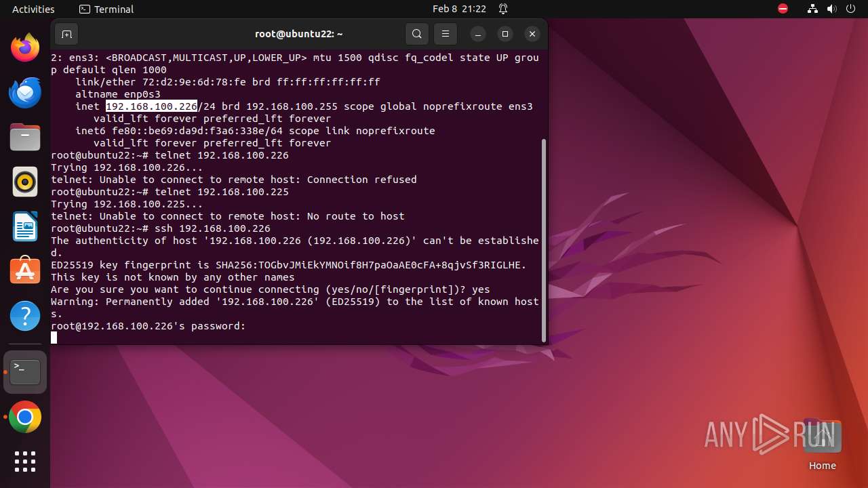Open LibreOffice Writer from dock
This screenshot has height=488, width=868.
coord(25,227)
